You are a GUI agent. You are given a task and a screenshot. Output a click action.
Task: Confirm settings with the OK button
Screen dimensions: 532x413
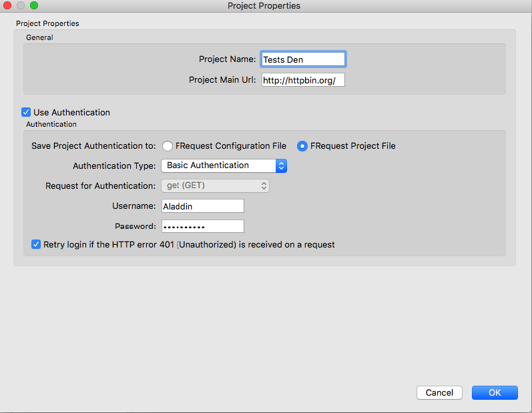(x=494, y=392)
